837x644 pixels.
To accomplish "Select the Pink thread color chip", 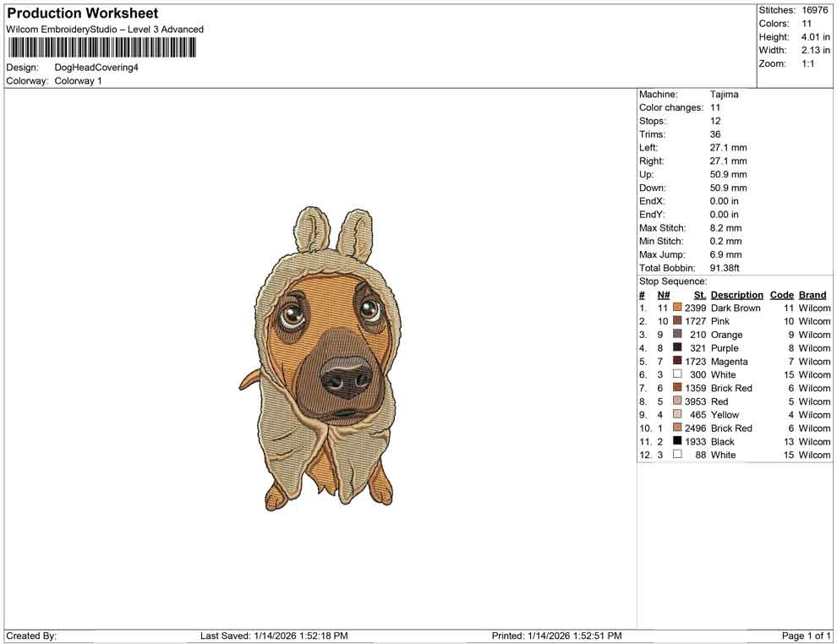I will tap(676, 321).
